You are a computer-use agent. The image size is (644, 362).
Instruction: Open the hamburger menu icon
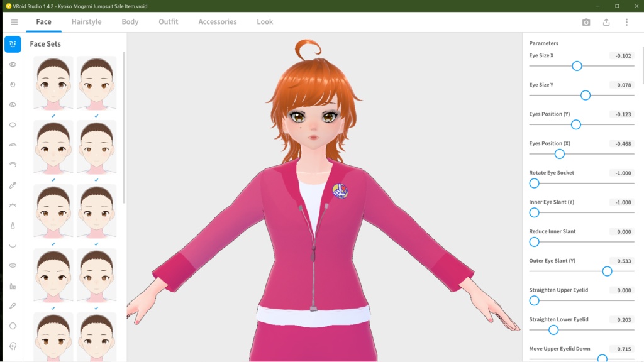click(x=14, y=21)
